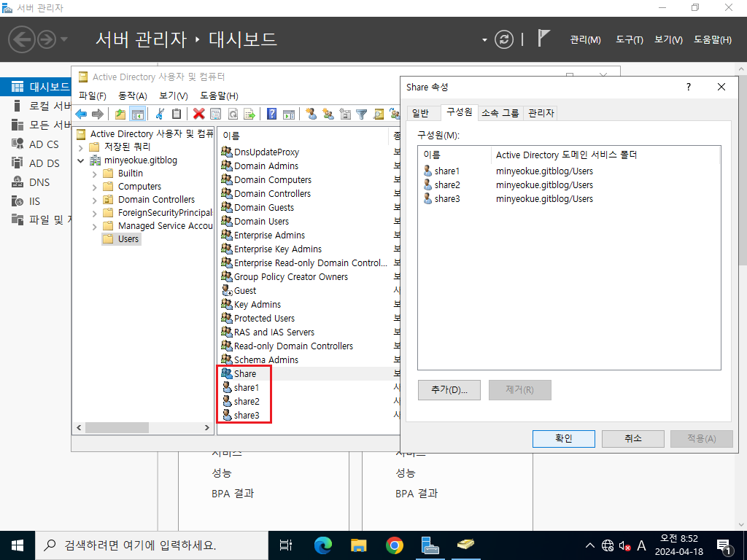Image resolution: width=747 pixels, height=560 pixels.
Task: Click 이름 column header in members list
Action: 455,155
